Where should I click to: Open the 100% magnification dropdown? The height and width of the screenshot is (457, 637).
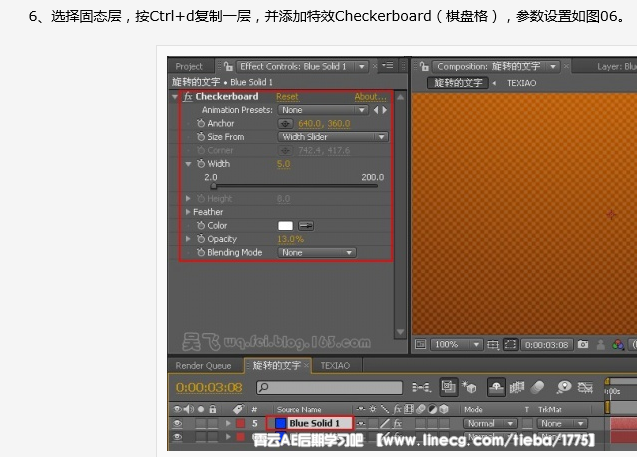pyautogui.click(x=457, y=344)
